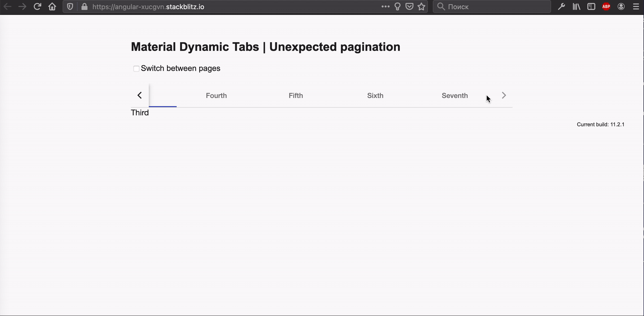644x316 pixels.
Task: Open the tracking protection shield panel
Action: pos(70,7)
